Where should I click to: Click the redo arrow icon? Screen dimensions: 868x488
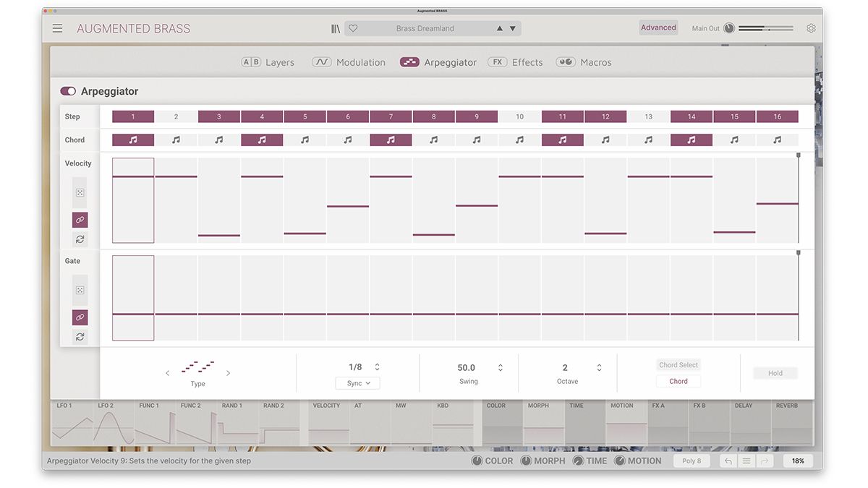[765, 461]
